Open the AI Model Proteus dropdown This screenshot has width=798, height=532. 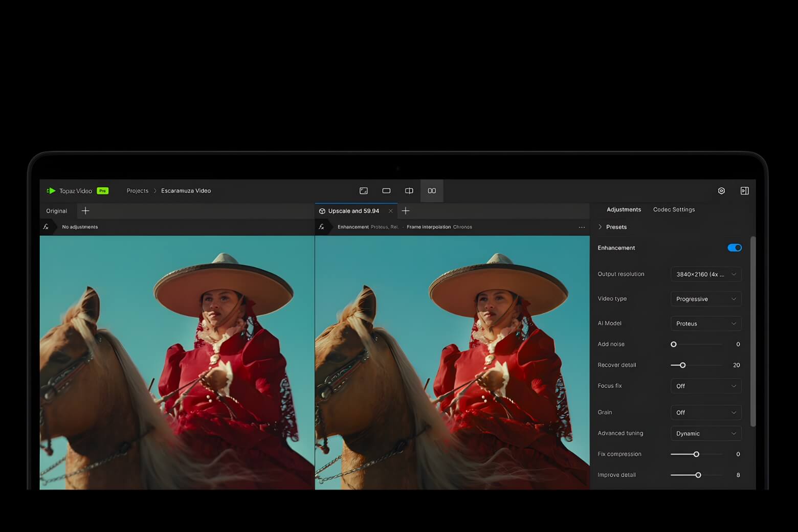pyautogui.click(x=705, y=323)
